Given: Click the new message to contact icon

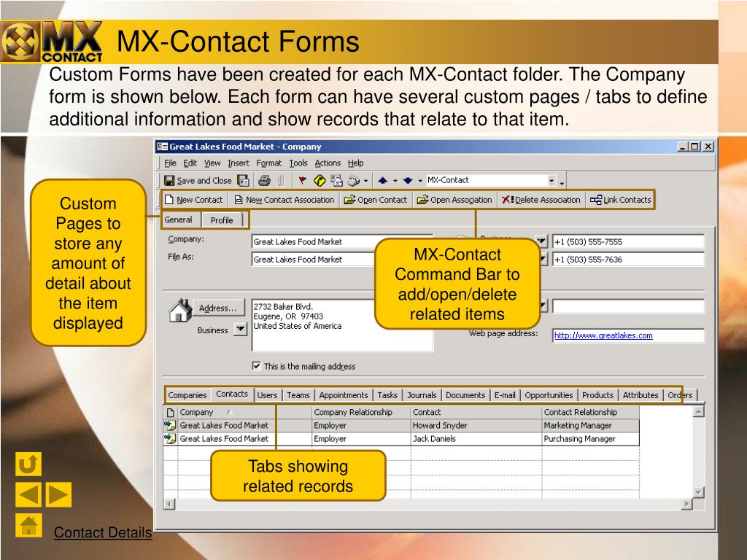Looking at the screenshot, I should click(x=337, y=181).
